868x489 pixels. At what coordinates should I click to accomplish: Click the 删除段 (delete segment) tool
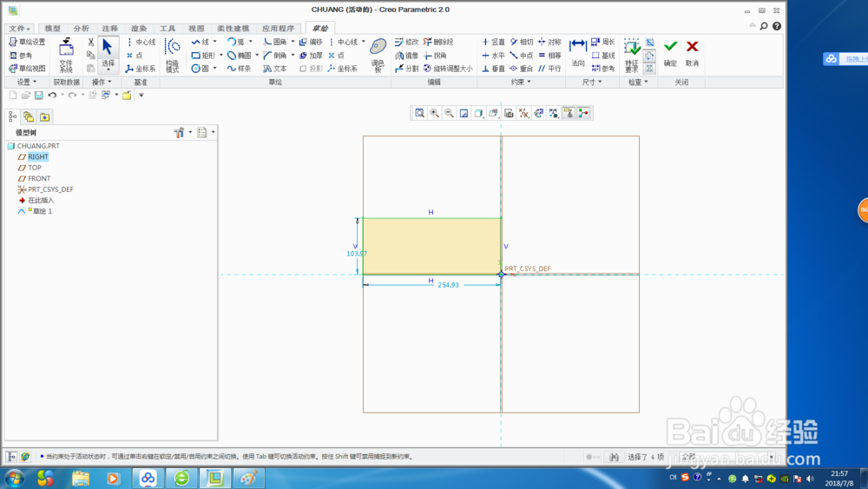tap(438, 42)
